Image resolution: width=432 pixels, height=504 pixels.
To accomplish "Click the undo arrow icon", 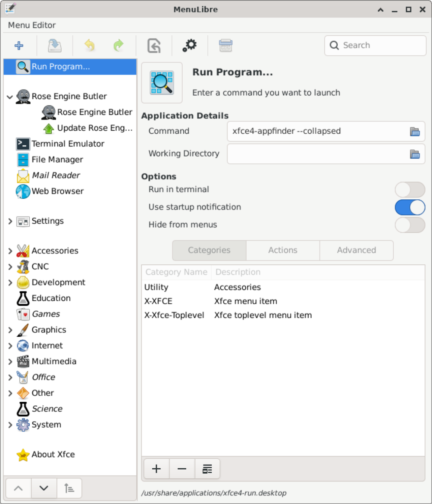I will (x=90, y=45).
